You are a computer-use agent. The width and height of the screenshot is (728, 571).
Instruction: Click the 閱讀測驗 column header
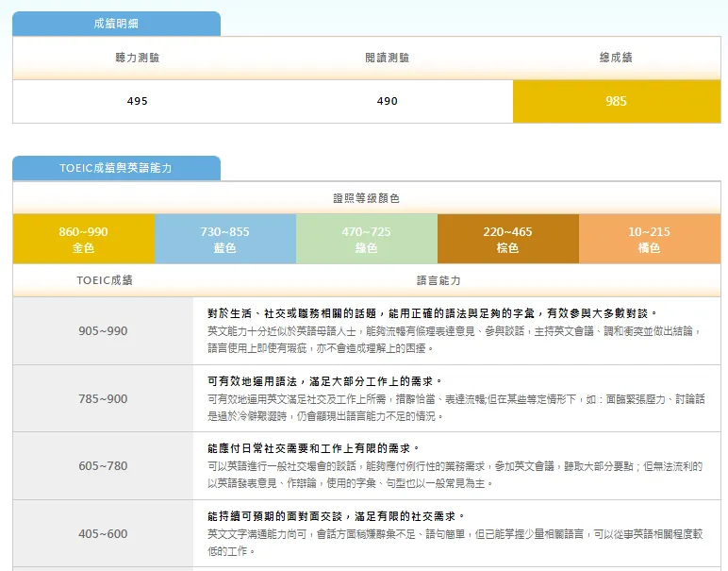388,58
